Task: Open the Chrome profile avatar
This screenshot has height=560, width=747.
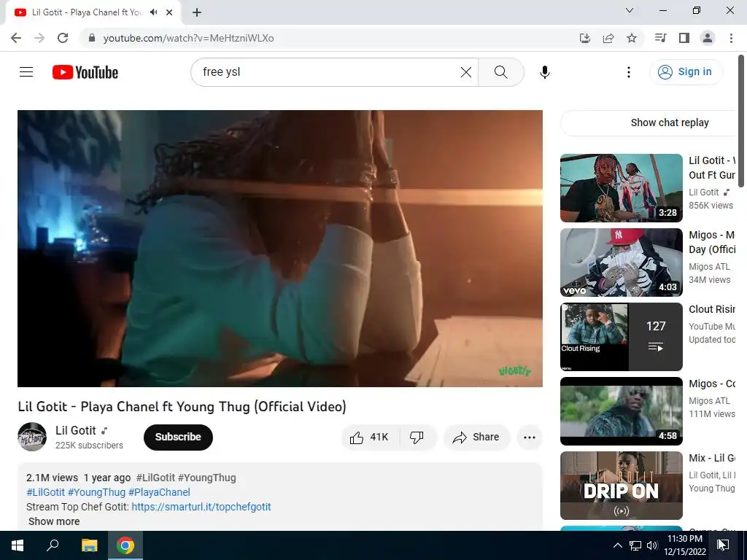Action: 708,38
